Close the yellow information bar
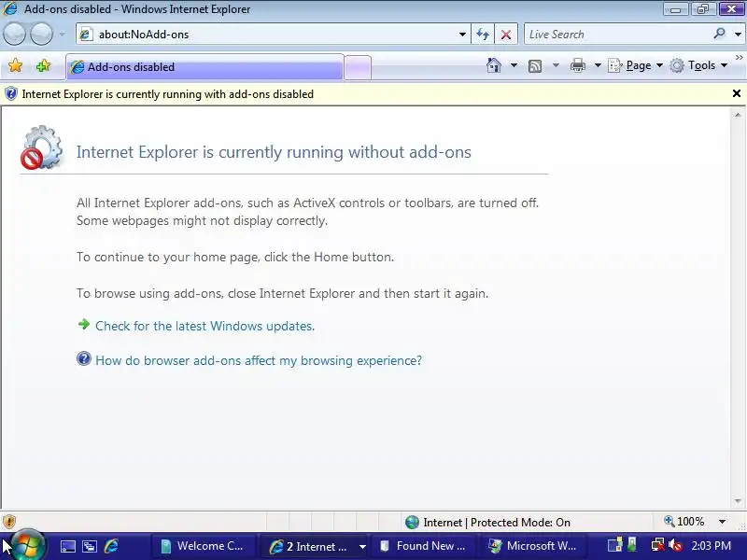Image resolution: width=747 pixels, height=560 pixels. pos(737,93)
